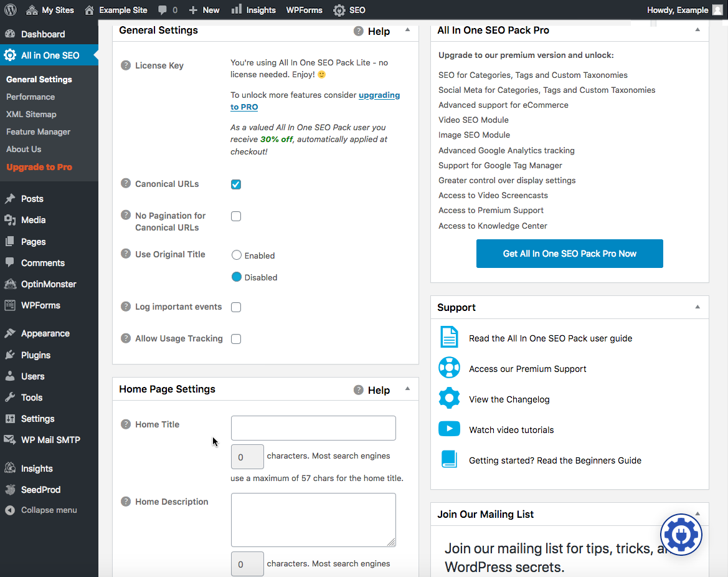Click the video tutorials play icon
The height and width of the screenshot is (577, 728).
(449, 428)
